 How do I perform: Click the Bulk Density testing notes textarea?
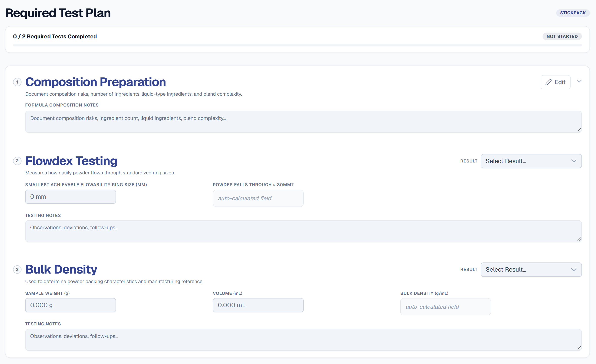coord(303,340)
